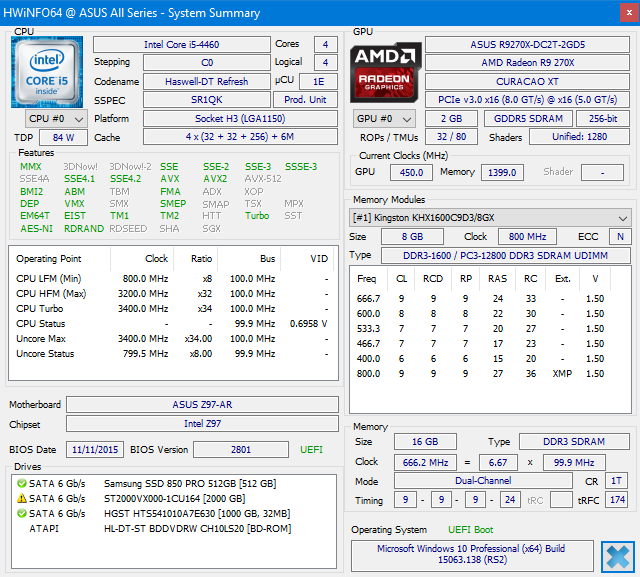This screenshot has width=640, height=577.
Task: Click the cache 4 x (32 + 32 + 256) + 6M field
Action: tap(240, 137)
